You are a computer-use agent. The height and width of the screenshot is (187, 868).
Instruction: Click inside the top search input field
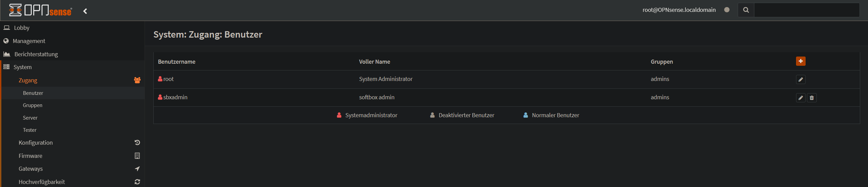tap(806, 10)
